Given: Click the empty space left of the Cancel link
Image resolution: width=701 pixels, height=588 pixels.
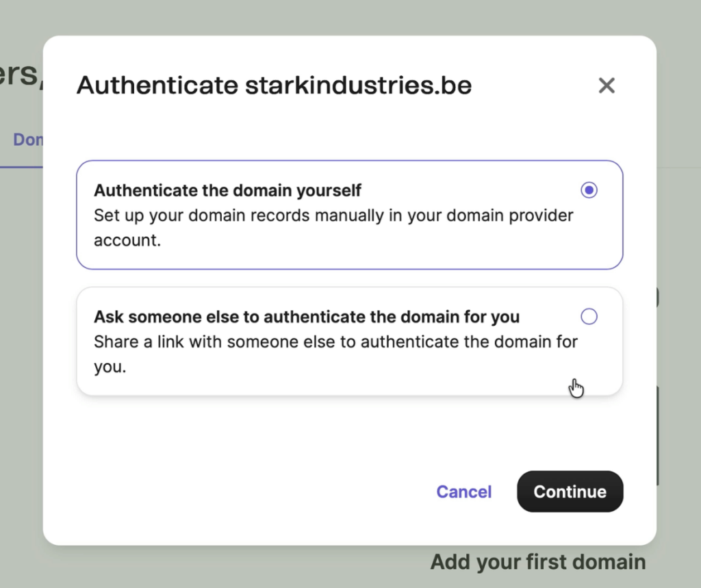Looking at the screenshot, I should [274, 491].
